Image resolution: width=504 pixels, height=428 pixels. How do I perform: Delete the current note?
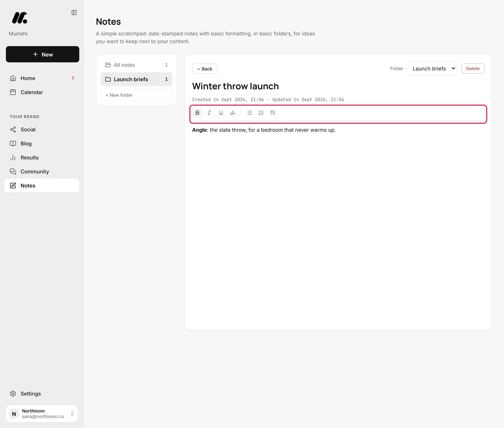(x=473, y=69)
